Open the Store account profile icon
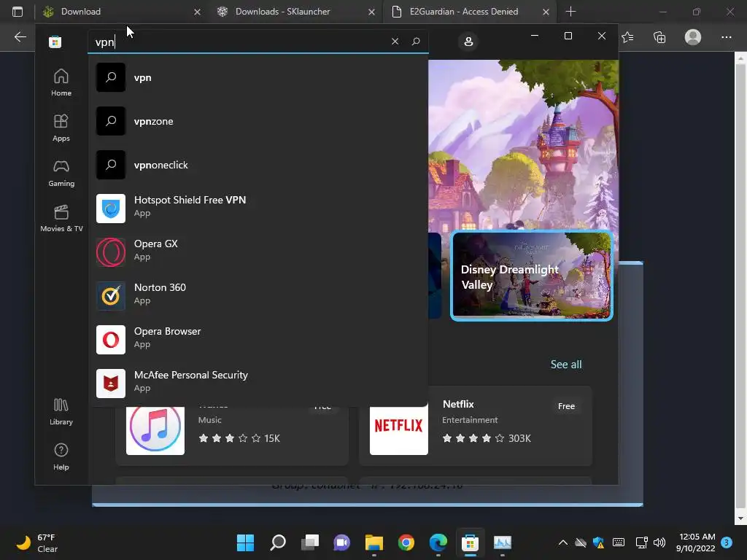 [x=468, y=42]
